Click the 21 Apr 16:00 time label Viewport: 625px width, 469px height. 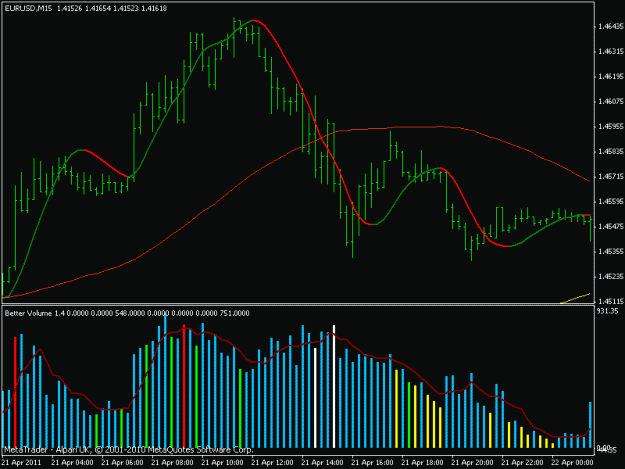tap(372, 463)
